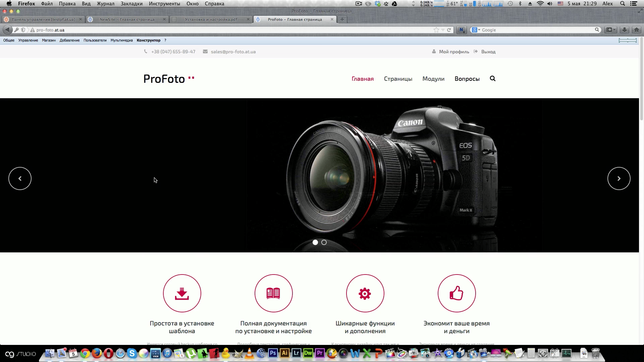Open admin bar Добавление menu
644x362 pixels.
[69, 40]
